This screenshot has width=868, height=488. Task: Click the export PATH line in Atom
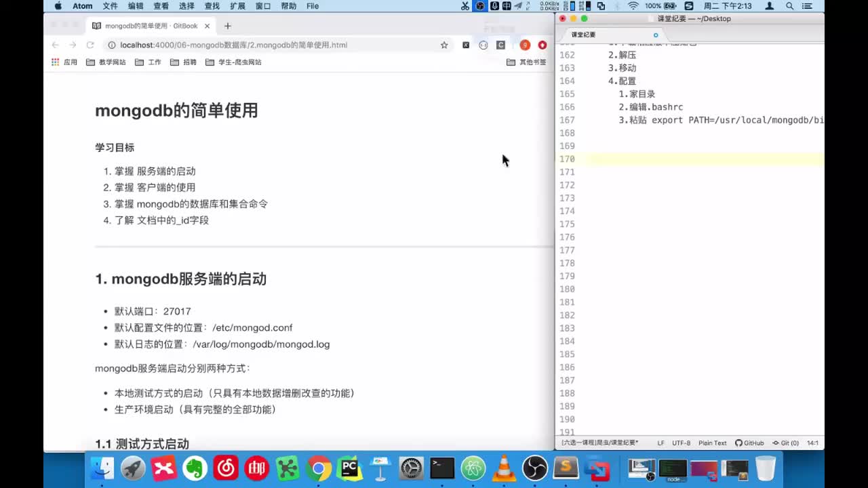[721, 120]
